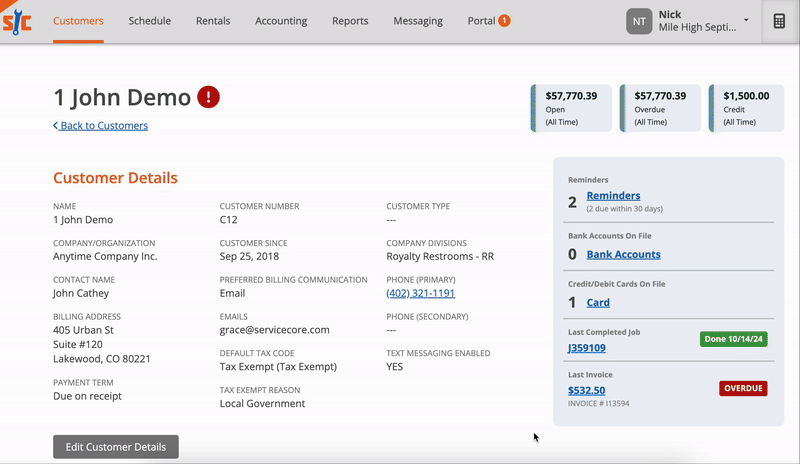Click the YES text messaging value

coord(394,367)
